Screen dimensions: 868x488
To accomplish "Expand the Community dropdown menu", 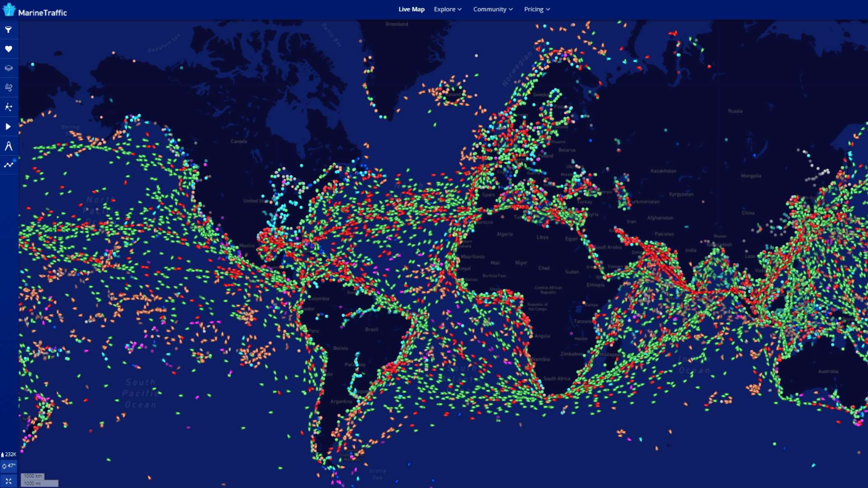I will pyautogui.click(x=492, y=9).
